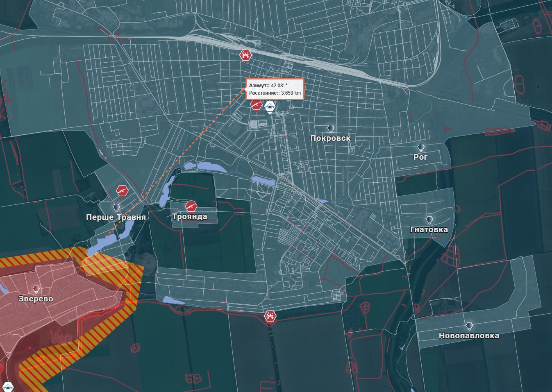Select the settlement pin above Покровск label
Image resolution: width=552 pixels, height=392 pixels.
[x=330, y=129]
